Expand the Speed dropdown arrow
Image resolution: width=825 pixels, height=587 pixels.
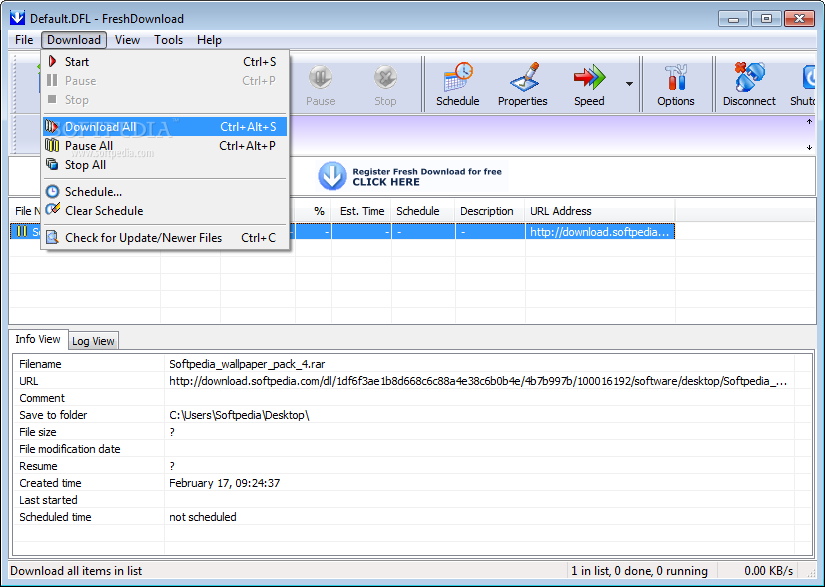click(x=629, y=84)
